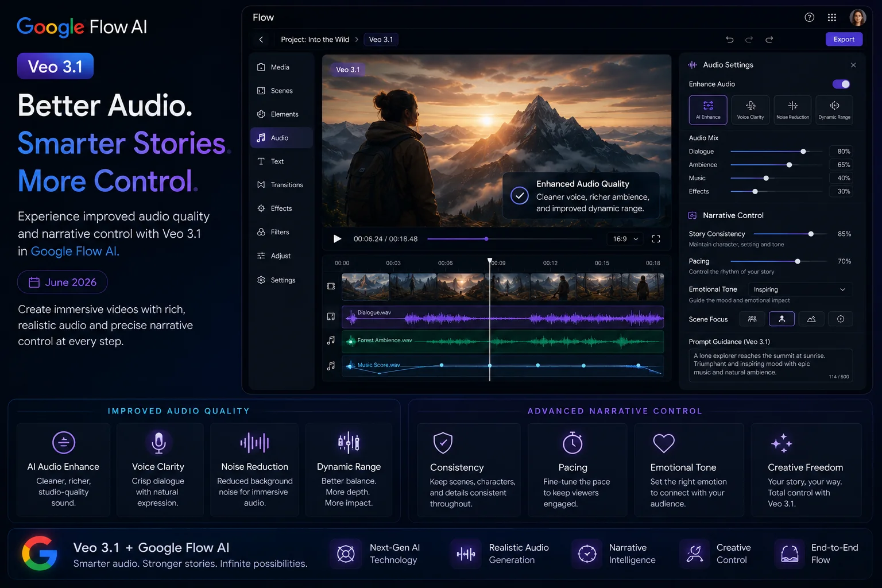
Task: Click the Emotional Tone heart icon
Action: click(x=664, y=443)
